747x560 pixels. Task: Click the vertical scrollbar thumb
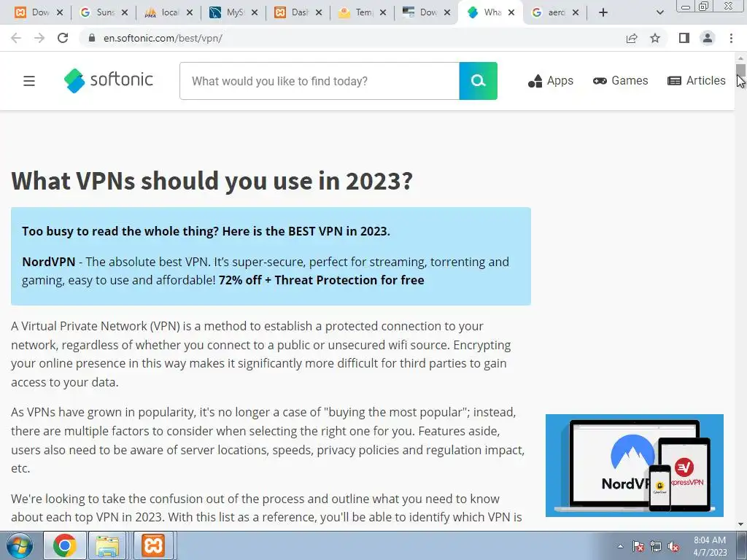(x=741, y=70)
